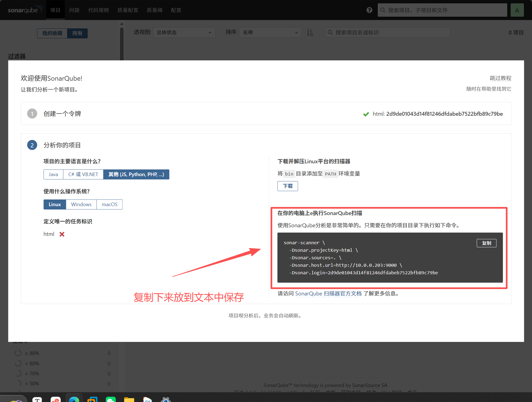The width and height of the screenshot is (532, 402).
Task: Click the 随时在帮助里找到它 text
Action: (x=489, y=89)
